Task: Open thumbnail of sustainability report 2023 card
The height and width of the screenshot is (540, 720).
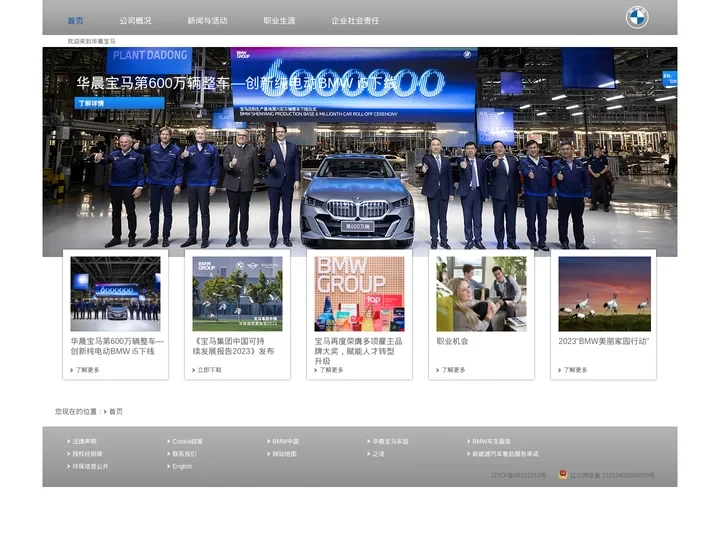Action: click(237, 294)
